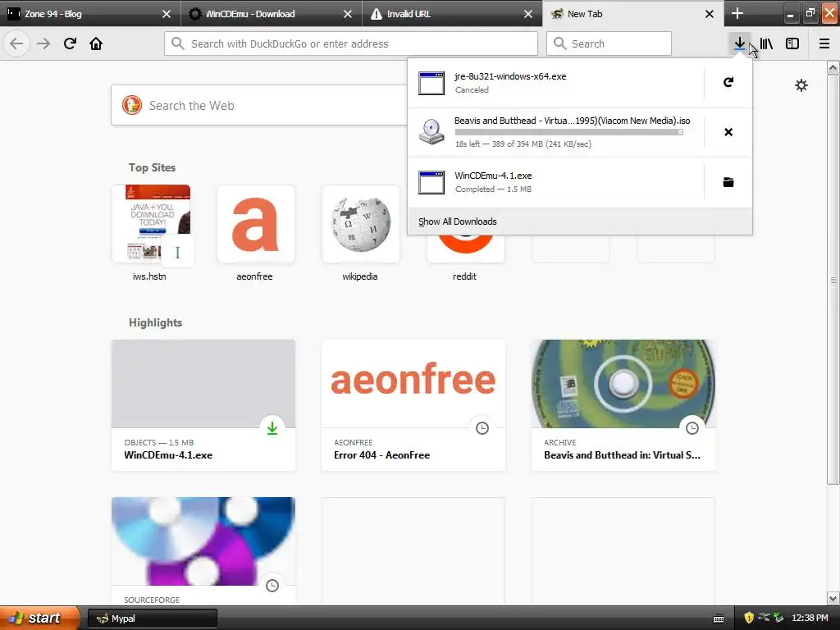Click the history clock badge on AeonFree card
840x630 pixels.
tap(482, 428)
